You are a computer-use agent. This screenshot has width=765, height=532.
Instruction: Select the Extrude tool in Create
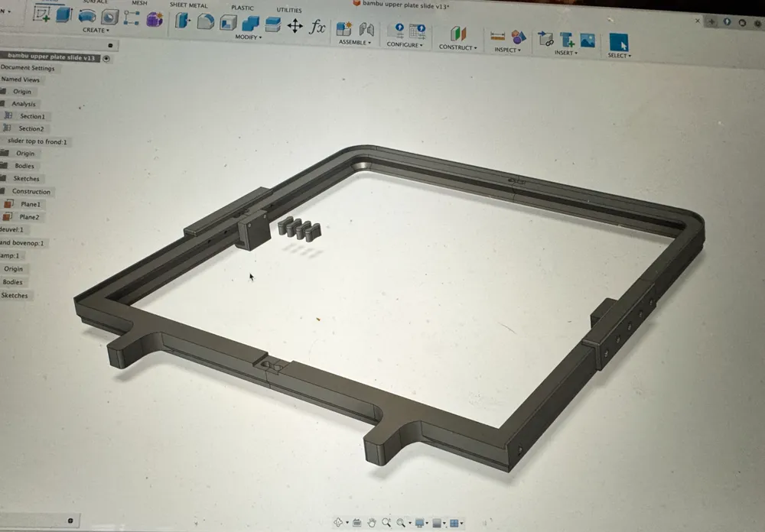click(63, 14)
